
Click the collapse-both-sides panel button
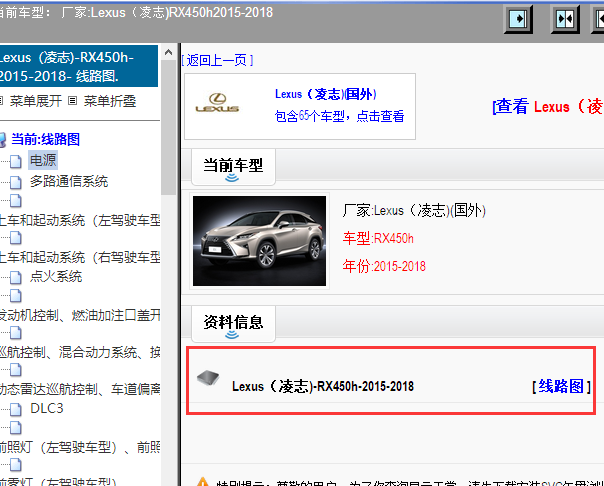(565, 19)
